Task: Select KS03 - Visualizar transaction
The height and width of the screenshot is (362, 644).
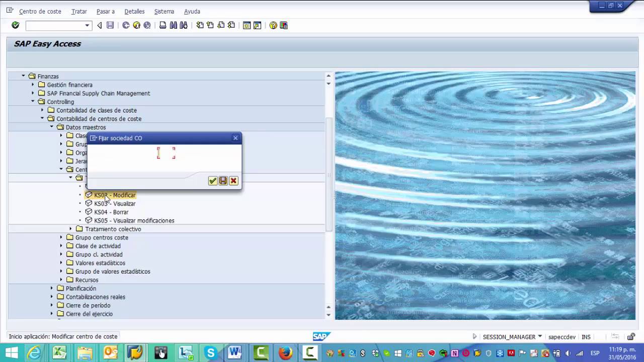Action: tap(115, 204)
